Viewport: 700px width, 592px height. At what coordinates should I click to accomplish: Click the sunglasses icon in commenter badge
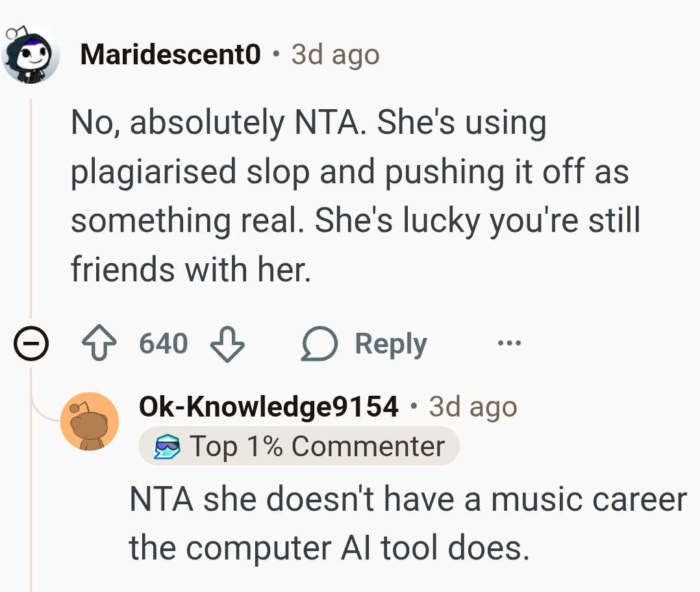[x=166, y=447]
